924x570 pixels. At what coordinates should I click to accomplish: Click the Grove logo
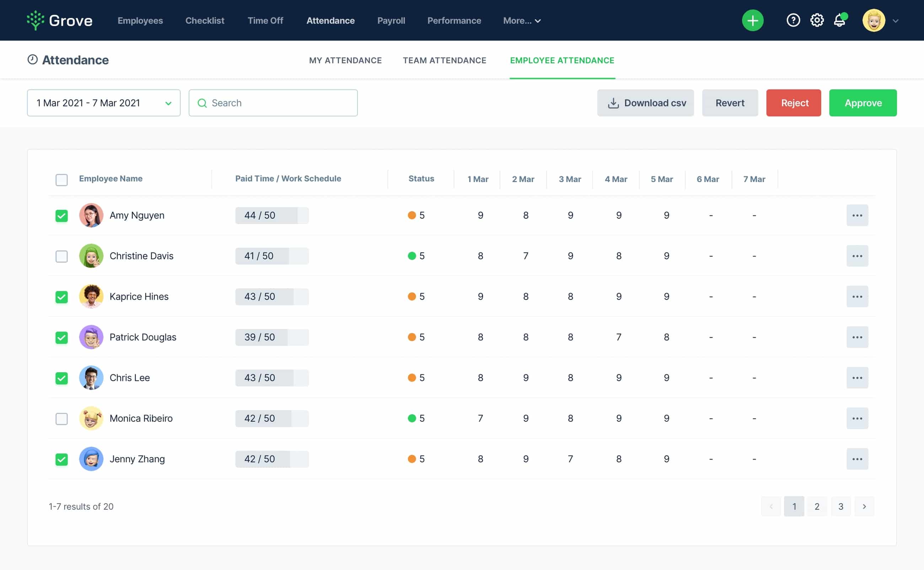[58, 20]
